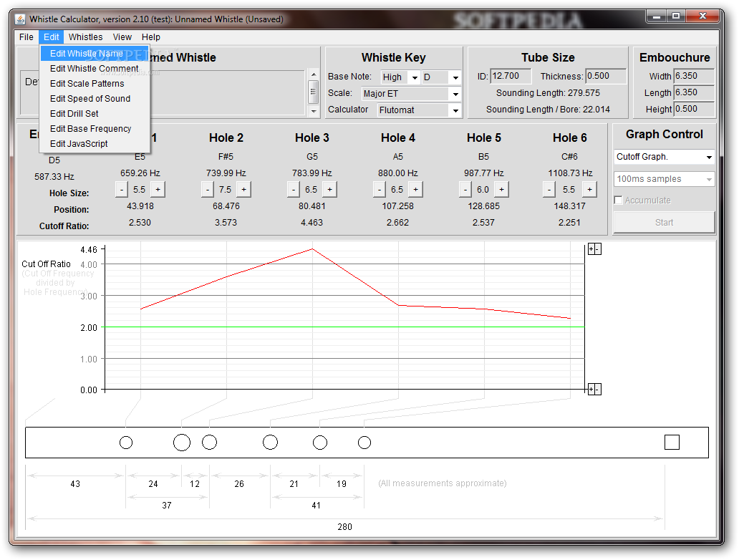
Task: Open the Cutoff Graph dropdown
Action: click(x=664, y=157)
